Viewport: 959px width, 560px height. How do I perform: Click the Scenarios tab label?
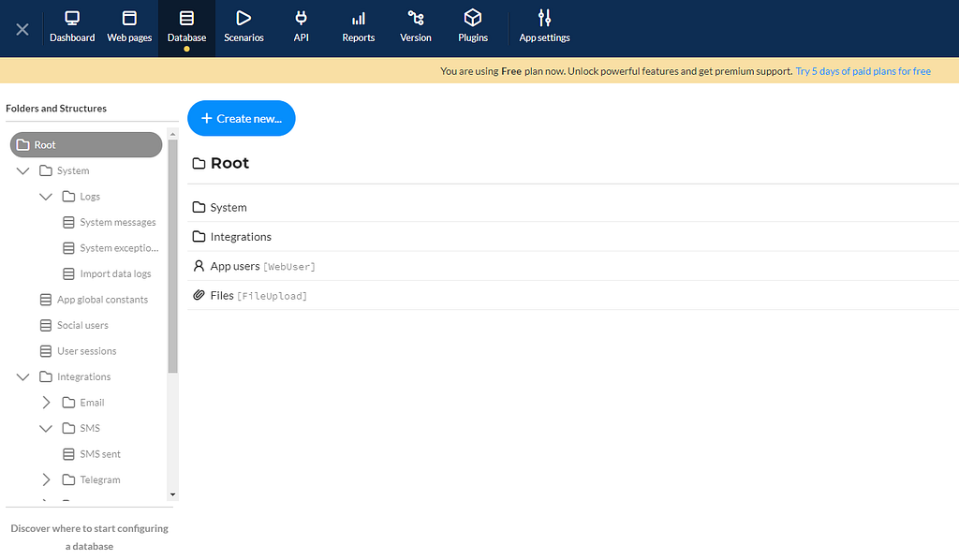pos(243,37)
